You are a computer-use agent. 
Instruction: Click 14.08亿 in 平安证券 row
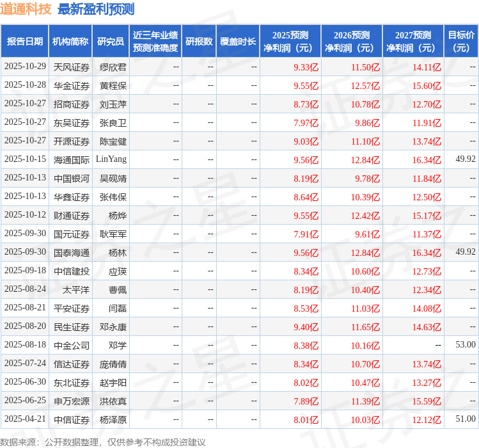click(x=427, y=308)
